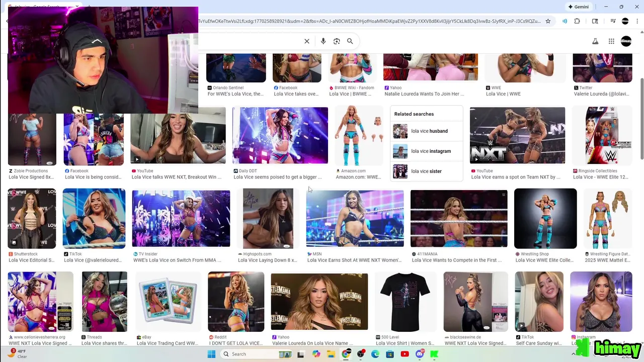Open the media controls music icon
The height and width of the screenshot is (362, 644).
[x=613, y=21]
